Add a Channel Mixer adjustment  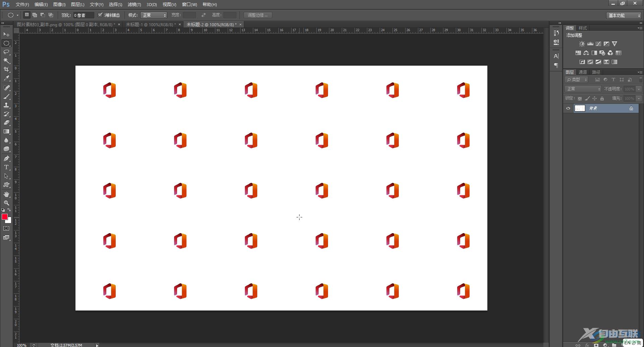pyautogui.click(x=610, y=53)
